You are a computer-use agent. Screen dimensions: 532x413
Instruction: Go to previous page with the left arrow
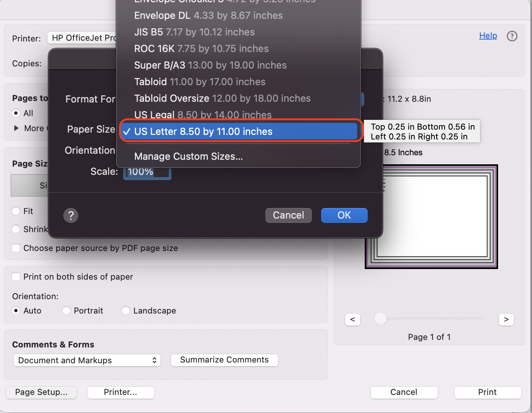(x=352, y=319)
